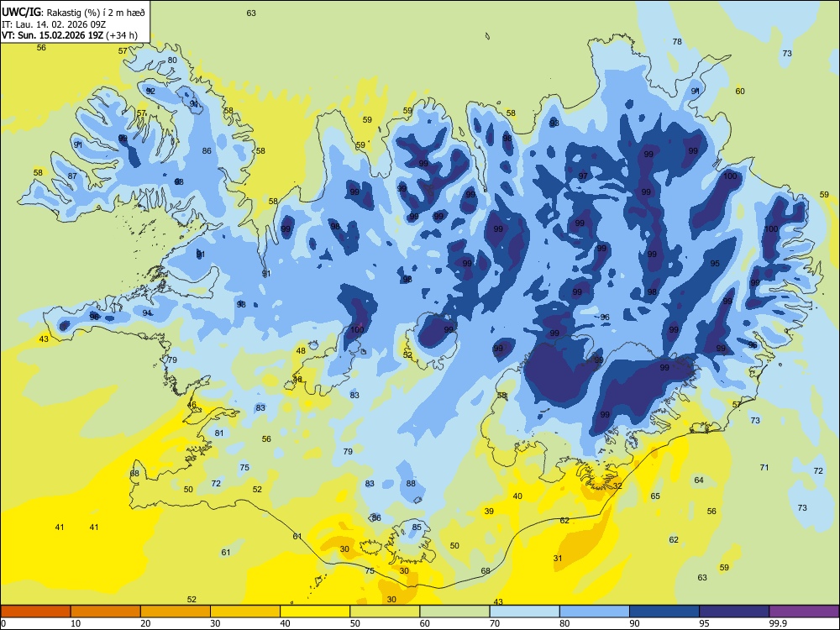840x630 pixels.
Task: Click the legend tick label '99.9'
Action: coord(778,623)
